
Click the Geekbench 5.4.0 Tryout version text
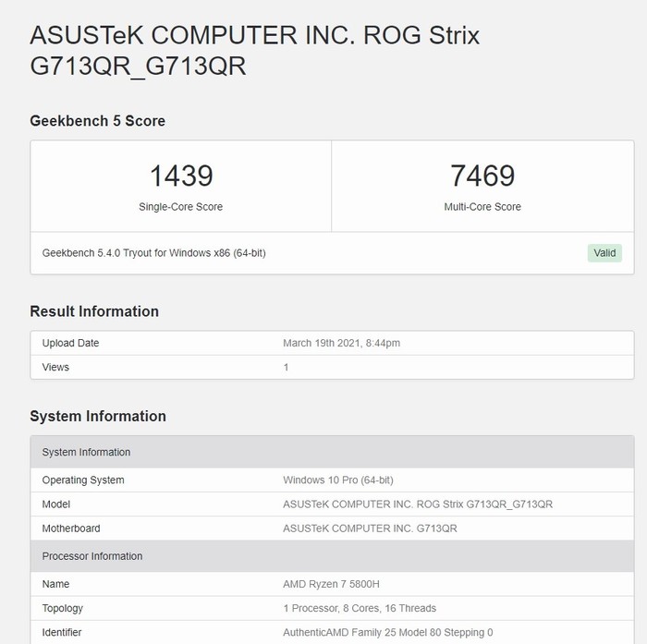154,253
